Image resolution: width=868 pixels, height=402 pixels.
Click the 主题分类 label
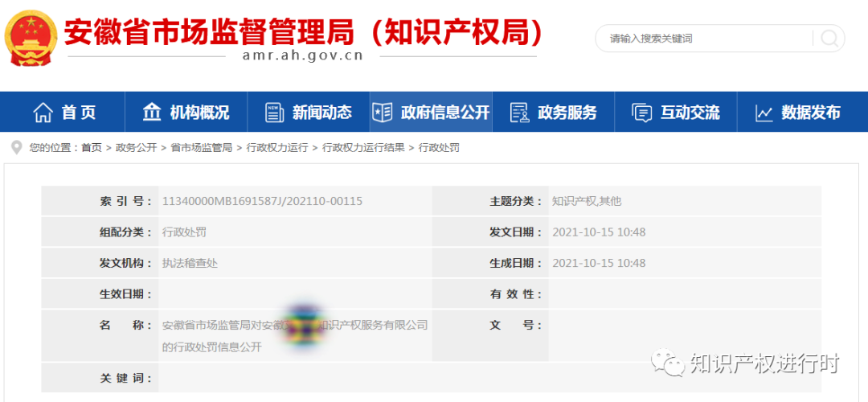click(516, 201)
